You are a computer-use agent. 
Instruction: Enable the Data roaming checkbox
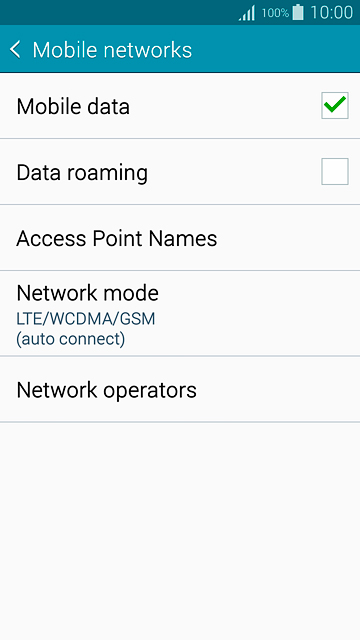pos(335,171)
